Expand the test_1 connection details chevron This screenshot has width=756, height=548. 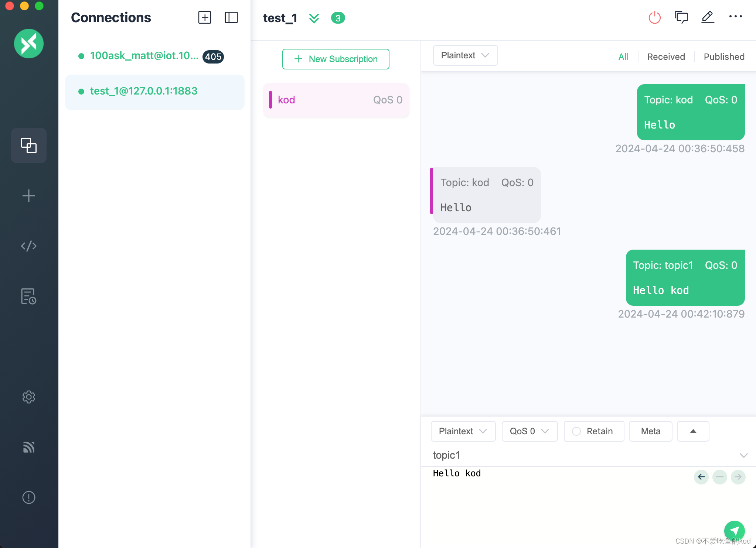tap(314, 18)
